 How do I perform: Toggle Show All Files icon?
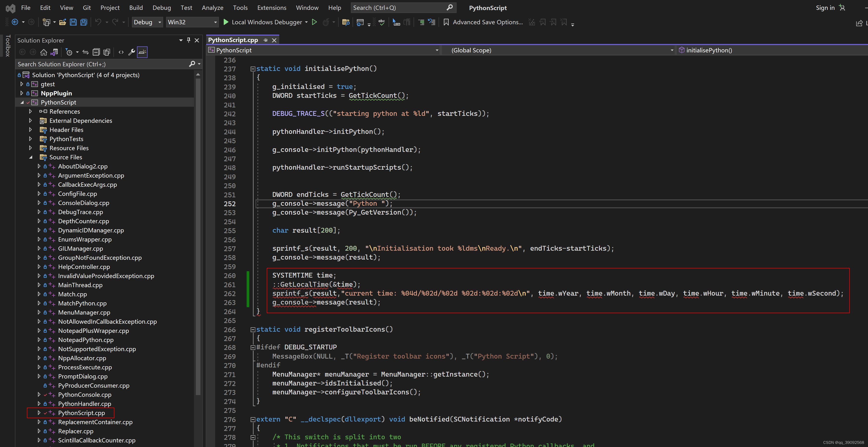point(106,52)
